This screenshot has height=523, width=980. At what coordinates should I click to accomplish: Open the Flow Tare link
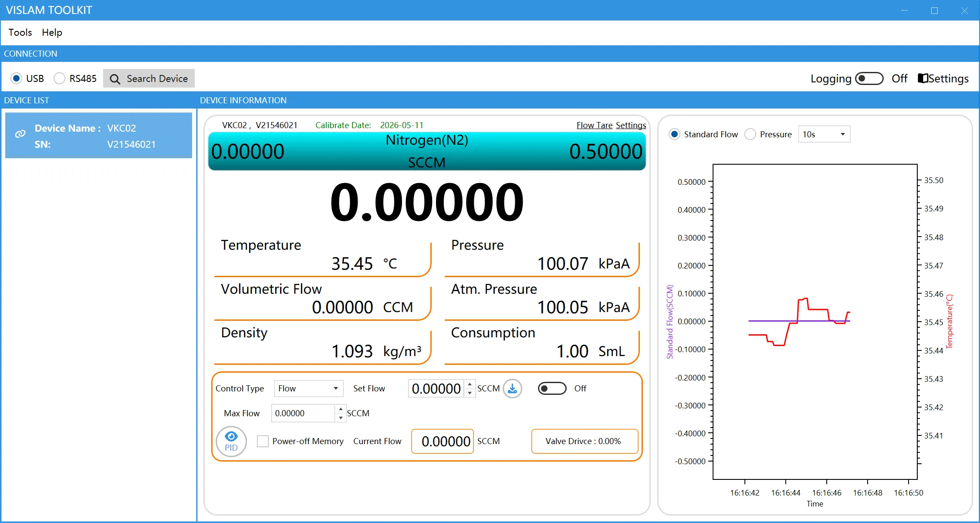pos(594,125)
